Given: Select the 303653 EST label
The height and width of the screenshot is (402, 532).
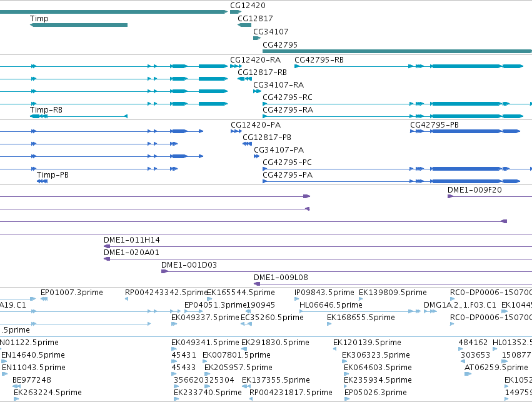Looking at the screenshot, I should coord(475,356).
